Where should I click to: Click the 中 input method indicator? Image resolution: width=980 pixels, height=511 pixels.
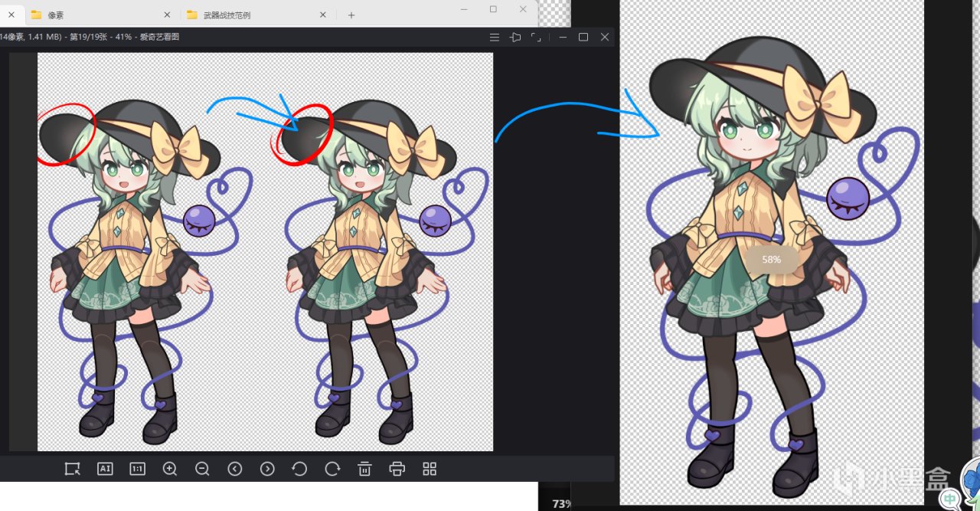pos(950,500)
